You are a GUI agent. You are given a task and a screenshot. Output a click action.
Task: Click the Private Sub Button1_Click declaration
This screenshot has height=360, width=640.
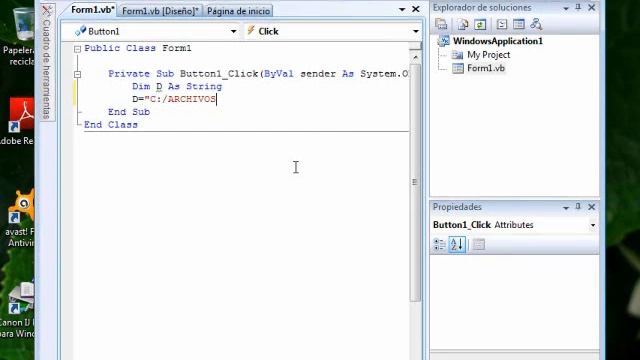pyautogui.click(x=258, y=74)
